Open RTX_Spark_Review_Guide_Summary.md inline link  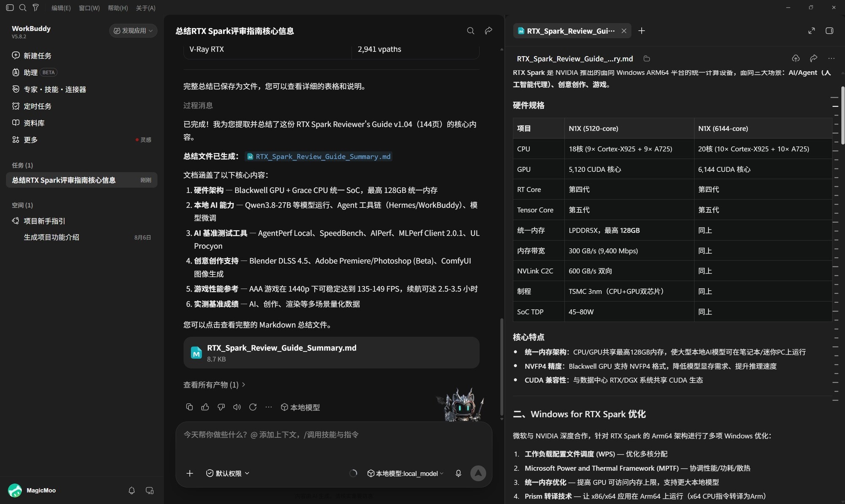[x=319, y=157]
